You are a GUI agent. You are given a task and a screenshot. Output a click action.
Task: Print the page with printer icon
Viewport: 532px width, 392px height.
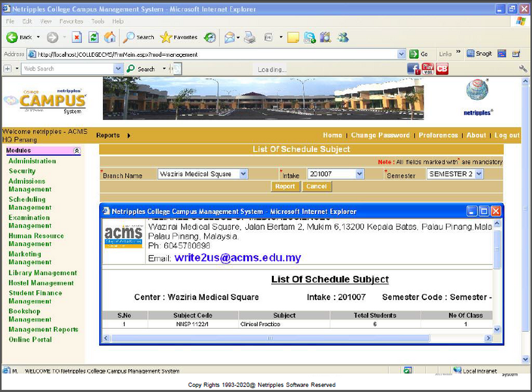point(250,37)
